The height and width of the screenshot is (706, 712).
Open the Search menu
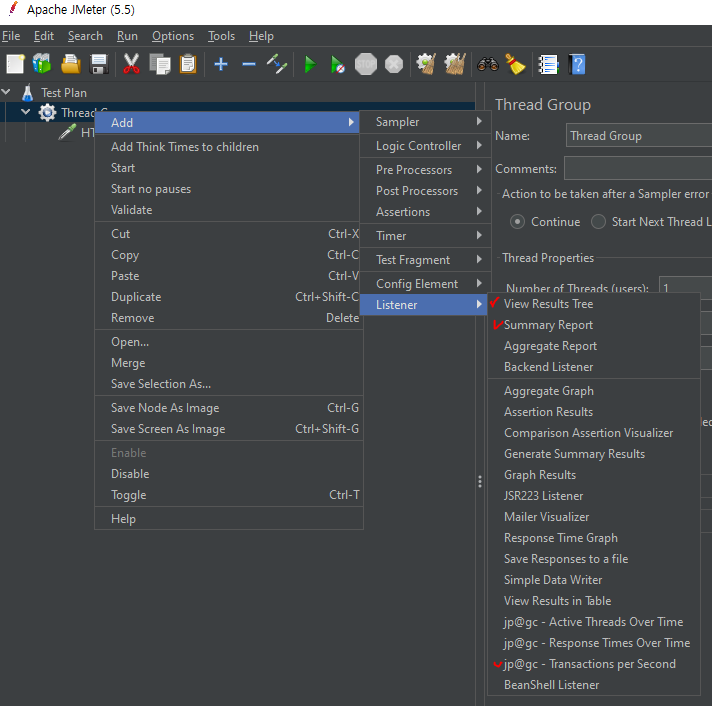tap(85, 36)
